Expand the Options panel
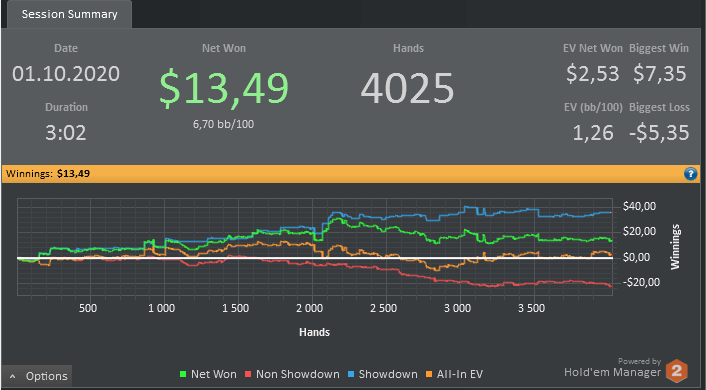The height and width of the screenshot is (390, 706). [x=37, y=376]
